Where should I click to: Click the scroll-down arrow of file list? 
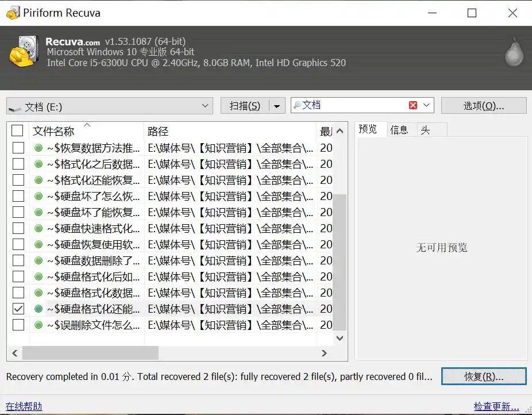pos(340,338)
